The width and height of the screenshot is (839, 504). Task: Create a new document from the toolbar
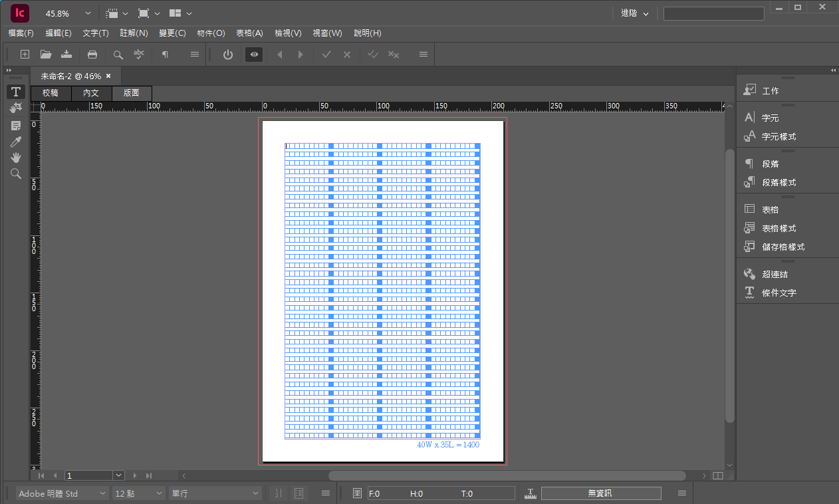tap(25, 55)
